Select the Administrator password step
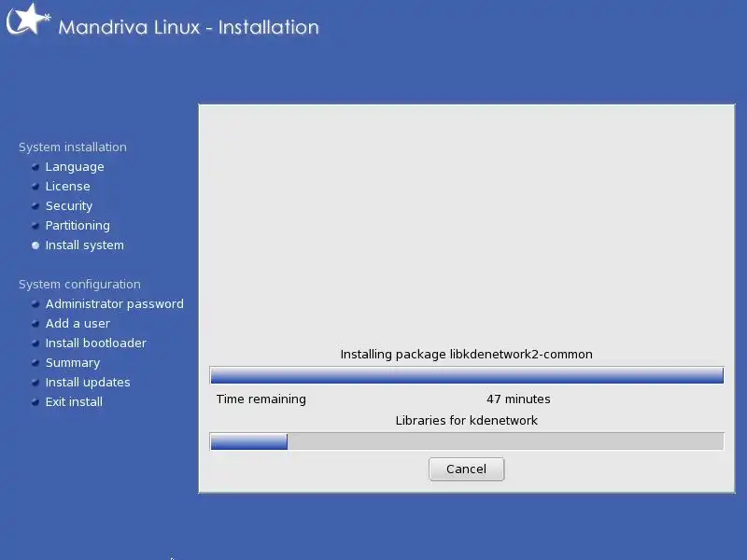The height and width of the screenshot is (560, 747). (114, 304)
